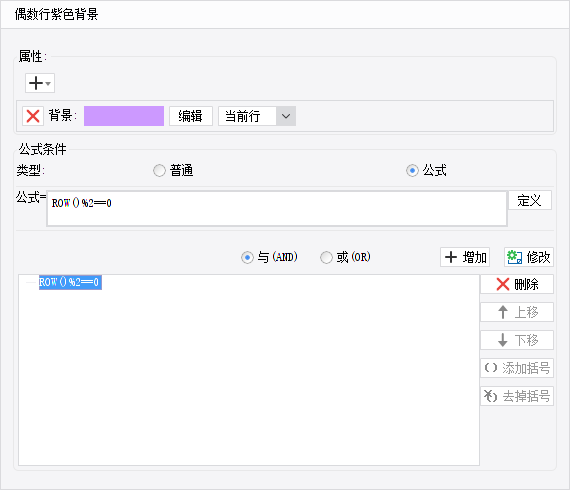Click the 编辑 button for the background
570x490 pixels.
191,116
